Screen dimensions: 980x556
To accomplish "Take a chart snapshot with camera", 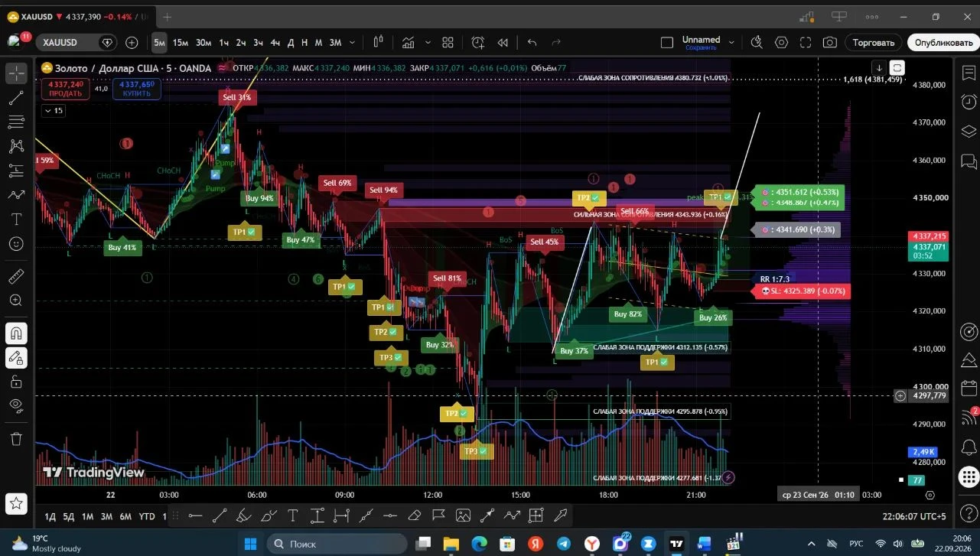I will 830,43.
